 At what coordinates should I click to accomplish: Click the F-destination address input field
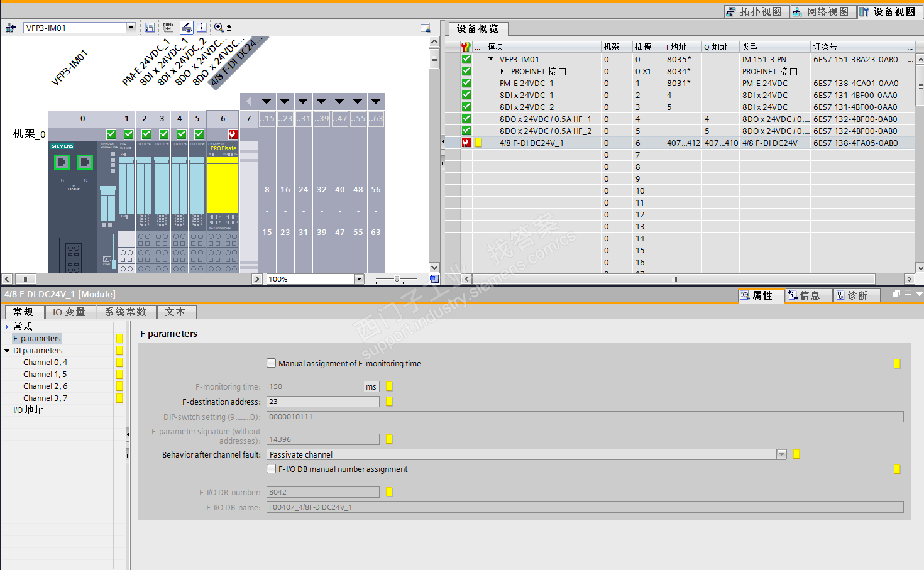(x=322, y=402)
